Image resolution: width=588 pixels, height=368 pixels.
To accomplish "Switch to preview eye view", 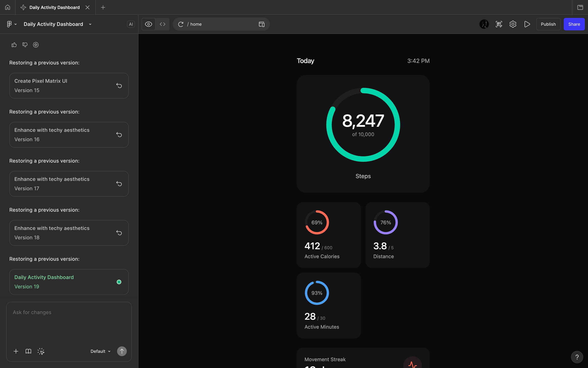I will pos(148,24).
